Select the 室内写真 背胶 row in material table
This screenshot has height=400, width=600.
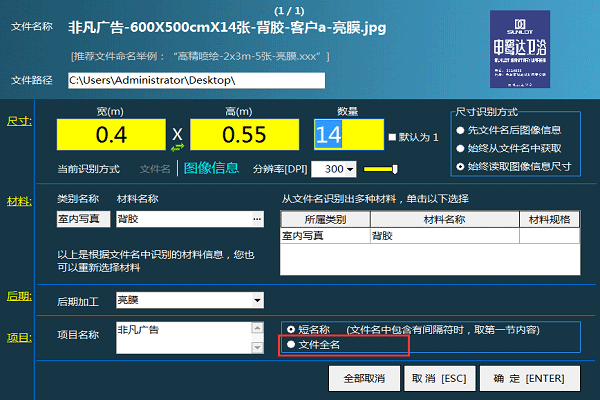click(x=430, y=237)
